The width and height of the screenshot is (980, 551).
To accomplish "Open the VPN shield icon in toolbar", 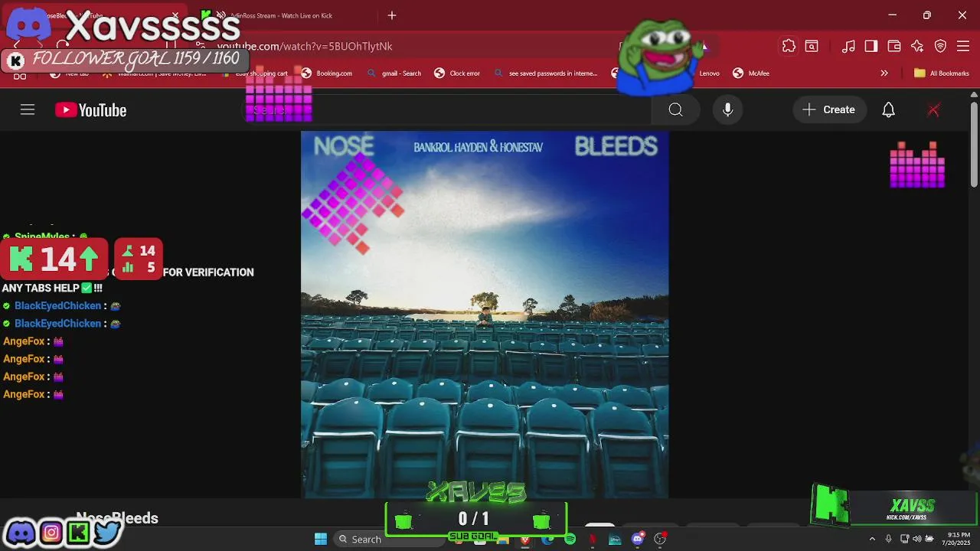I will pyautogui.click(x=940, y=46).
